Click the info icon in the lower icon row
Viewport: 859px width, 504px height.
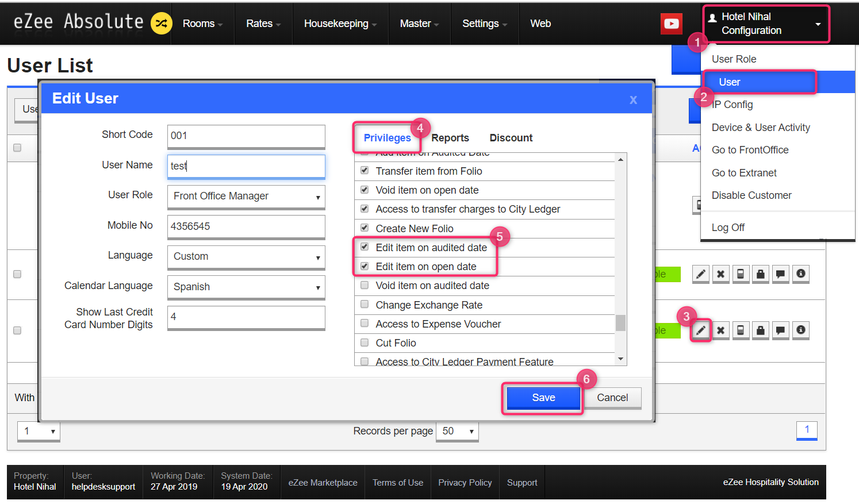tap(800, 330)
